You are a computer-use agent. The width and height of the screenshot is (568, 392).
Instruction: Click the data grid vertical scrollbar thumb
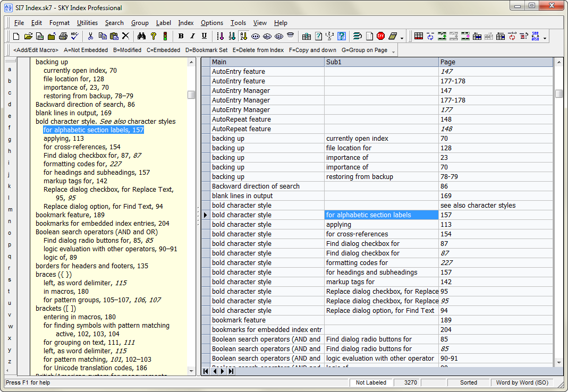(x=559, y=93)
